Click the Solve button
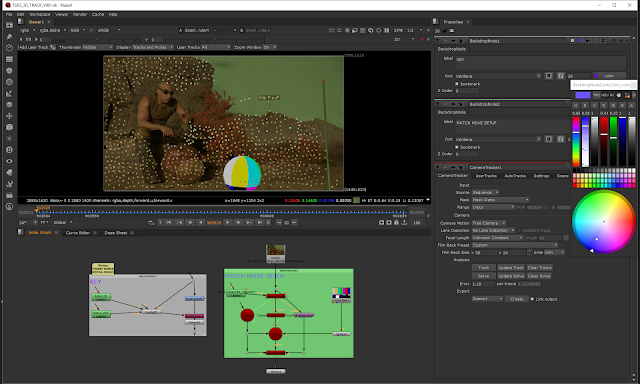640x384 pixels. (x=484, y=276)
